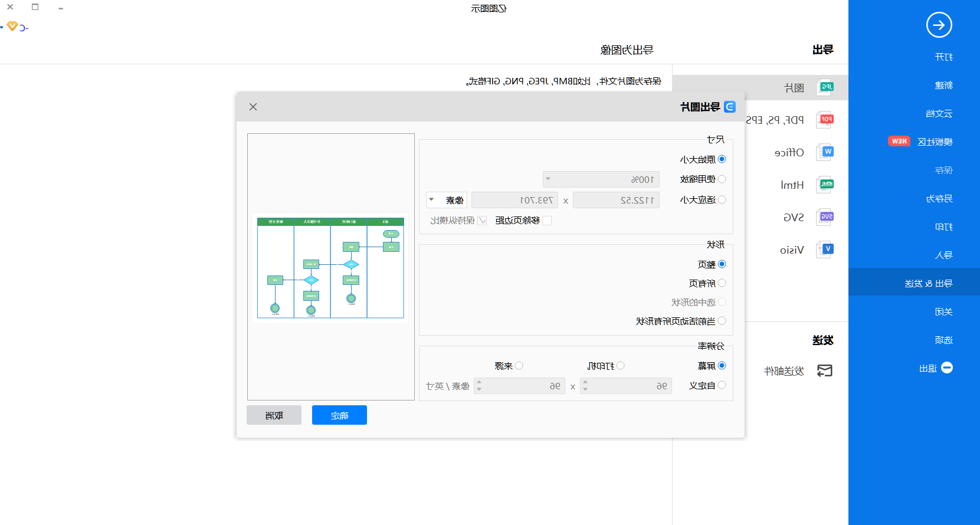This screenshot has width=980, height=525.
Task: Click the orange crown VIP icon in the title area
Action: (x=12, y=27)
